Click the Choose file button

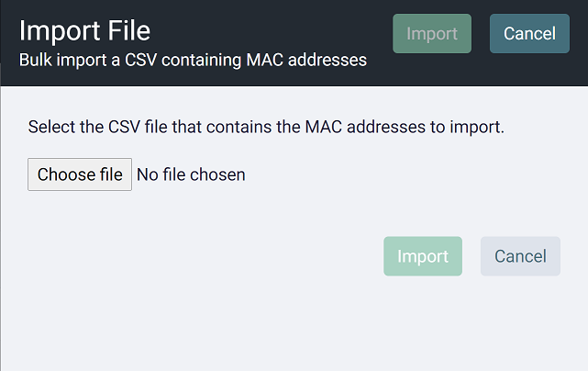click(80, 174)
